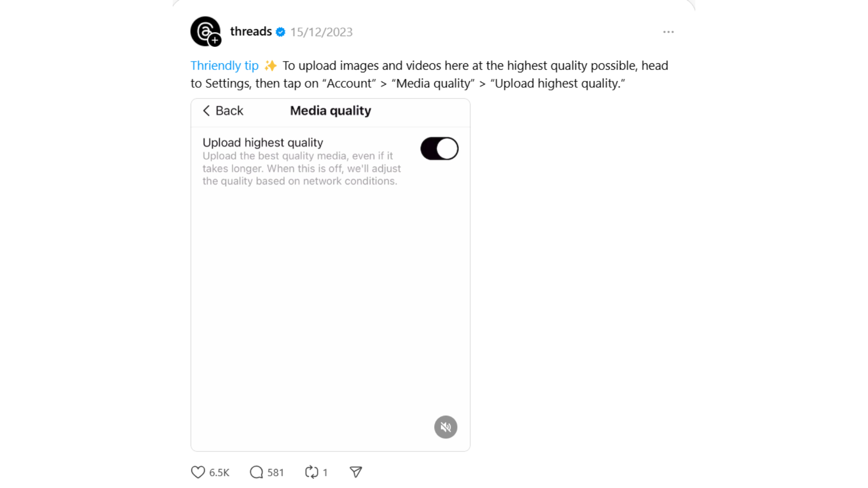The width and height of the screenshot is (868, 488).
Task: Open the Thriendly tip link
Action: click(x=224, y=66)
